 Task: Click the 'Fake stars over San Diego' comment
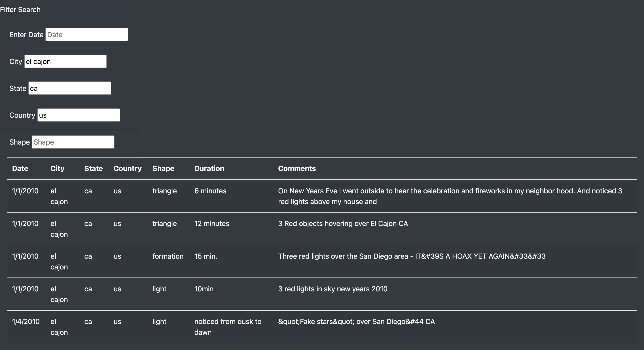pos(356,322)
